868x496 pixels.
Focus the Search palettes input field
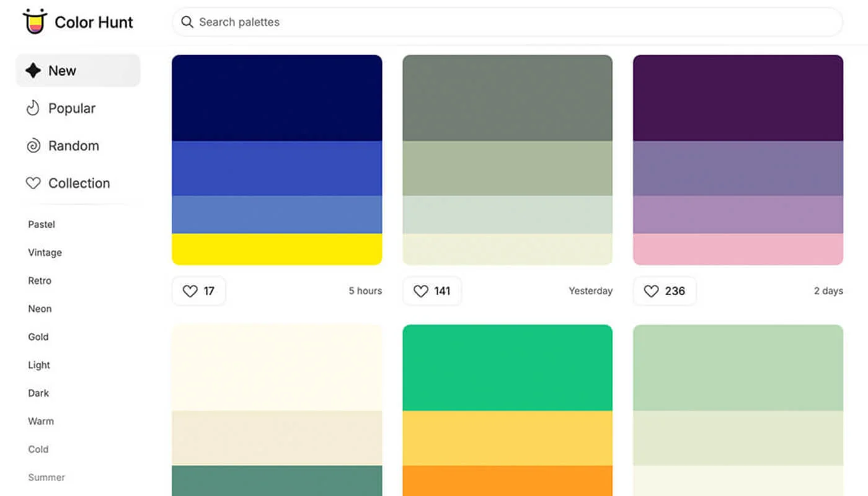(508, 22)
